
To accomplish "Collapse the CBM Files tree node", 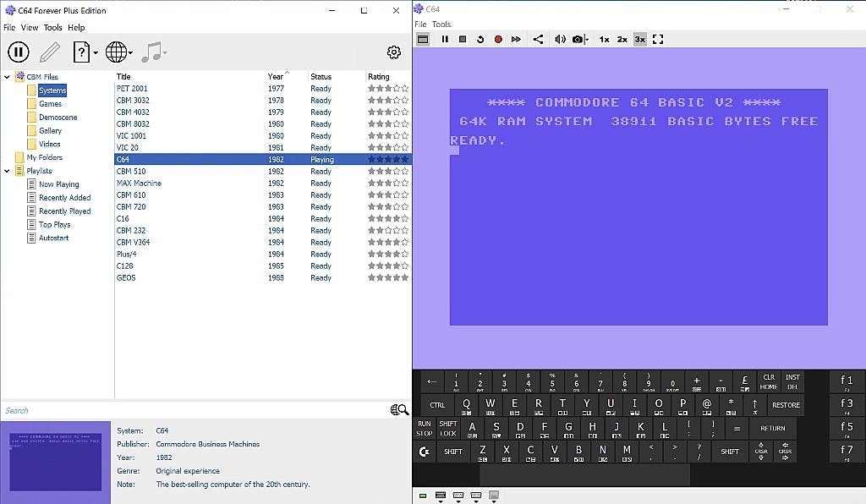I will click(7, 77).
